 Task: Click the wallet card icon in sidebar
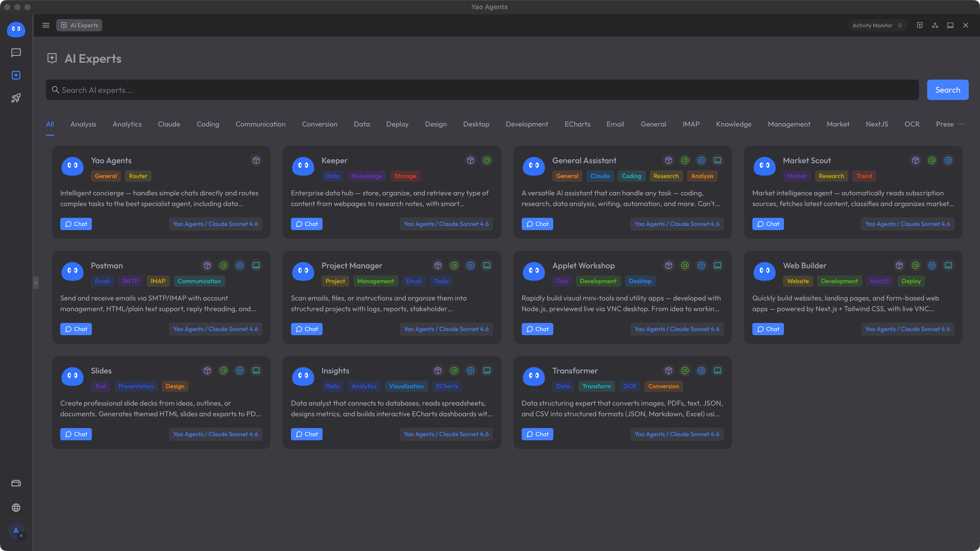(16, 483)
